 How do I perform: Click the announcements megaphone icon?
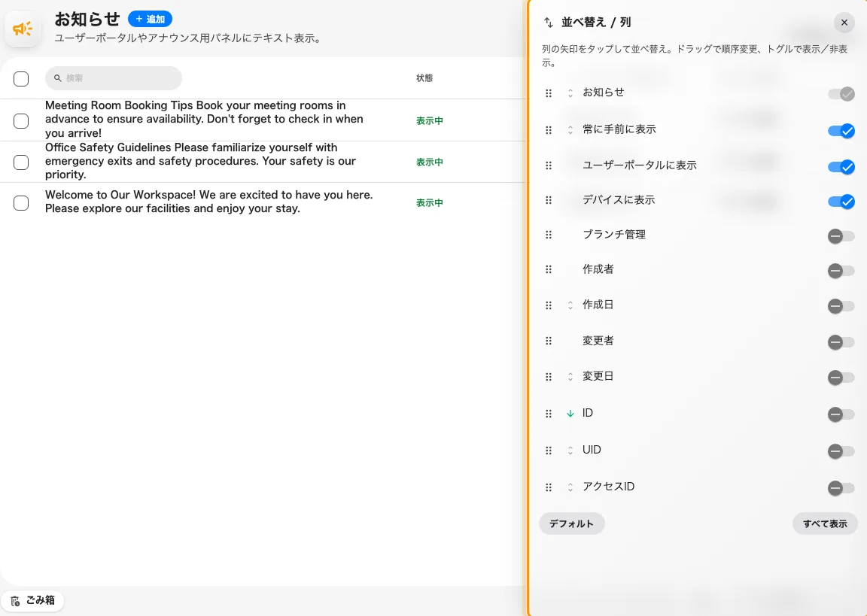pyautogui.click(x=23, y=29)
